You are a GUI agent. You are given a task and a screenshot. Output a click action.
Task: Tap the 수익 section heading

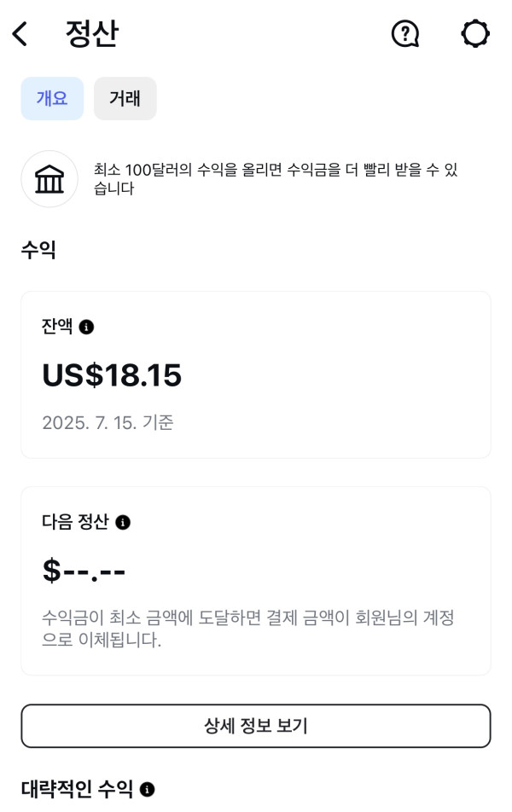click(x=38, y=250)
